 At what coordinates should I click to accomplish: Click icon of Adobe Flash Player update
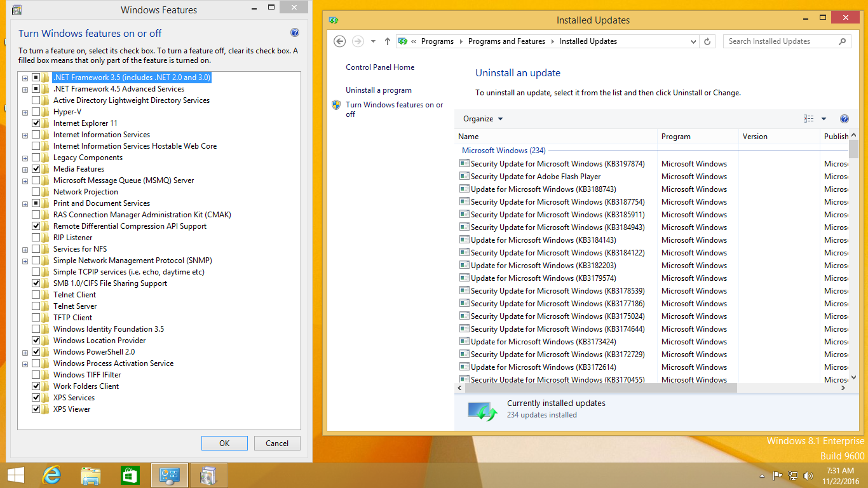[464, 176]
